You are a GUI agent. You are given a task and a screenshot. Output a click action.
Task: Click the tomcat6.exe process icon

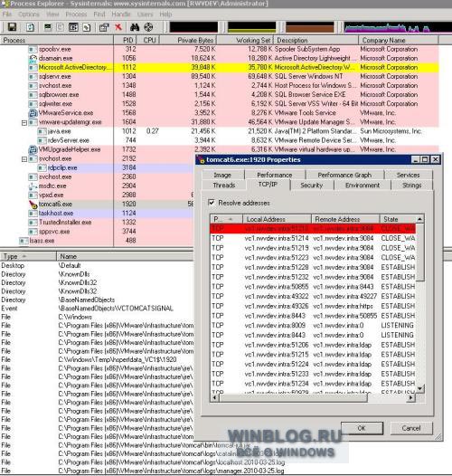(x=33, y=205)
